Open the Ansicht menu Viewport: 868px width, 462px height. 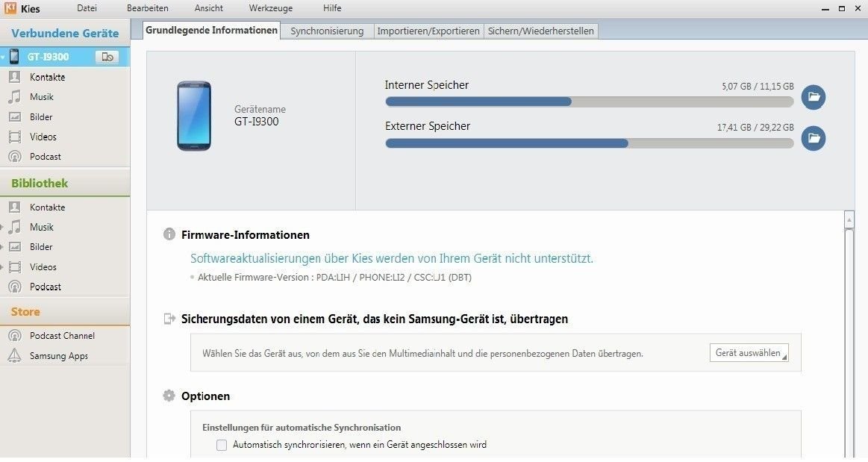(x=209, y=8)
